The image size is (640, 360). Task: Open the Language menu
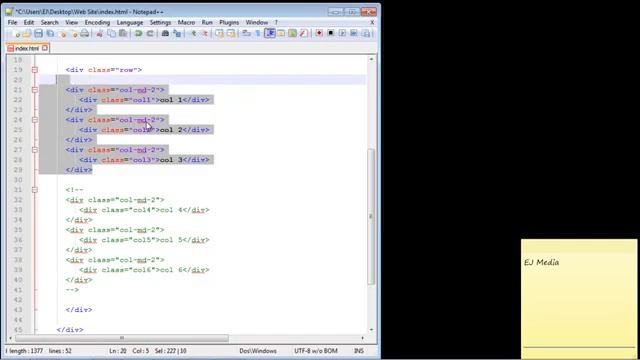click(x=130, y=22)
